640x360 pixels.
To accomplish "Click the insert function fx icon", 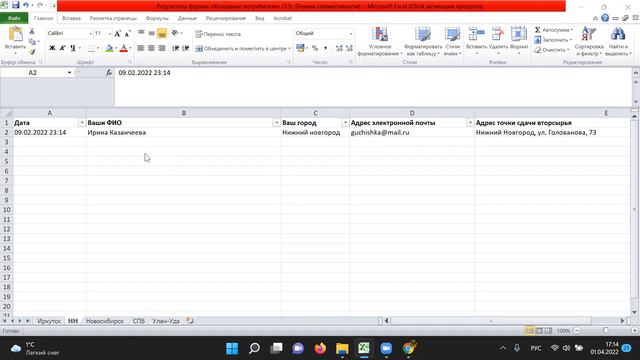I will coord(109,72).
